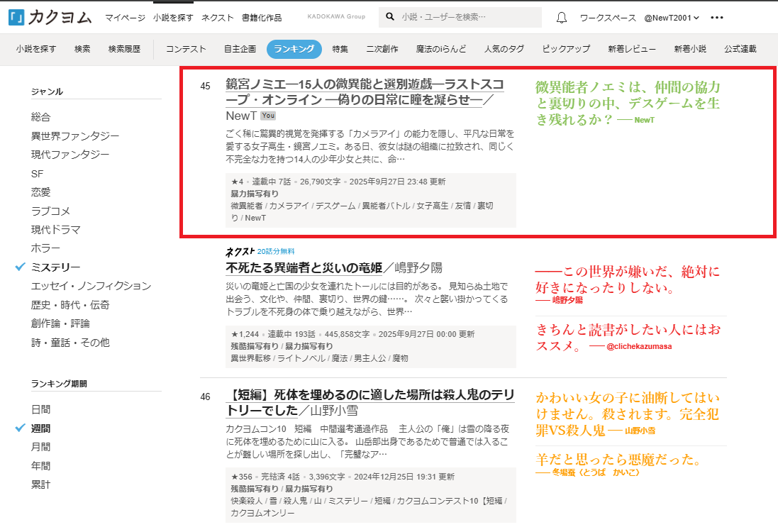
Task: Open the 自主企画 tab
Action: (x=240, y=49)
